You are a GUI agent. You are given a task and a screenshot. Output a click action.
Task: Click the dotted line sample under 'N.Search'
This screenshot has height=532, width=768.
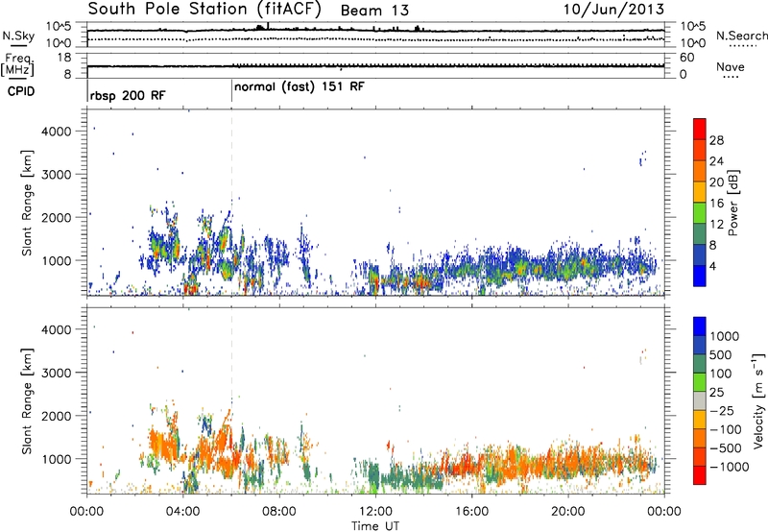point(743,45)
